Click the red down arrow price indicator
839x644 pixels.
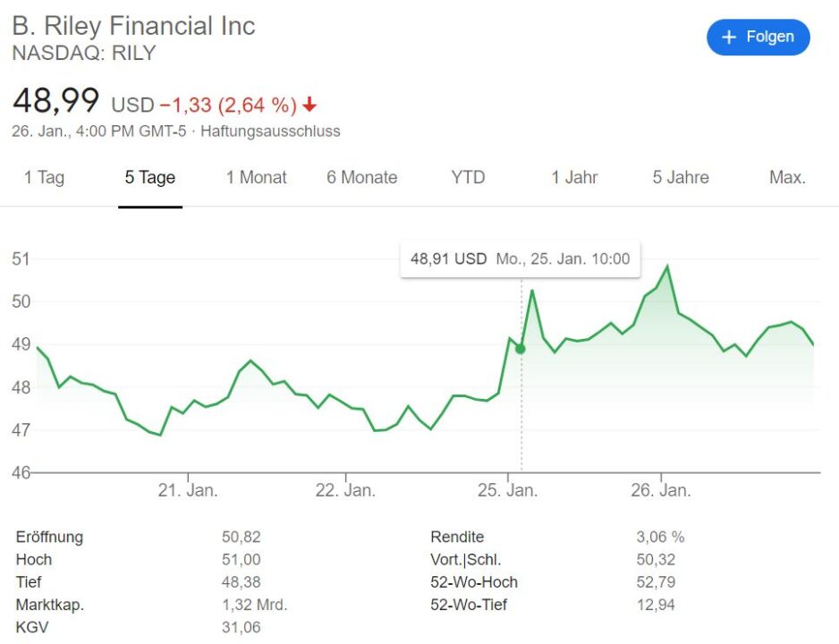pyautogui.click(x=309, y=106)
